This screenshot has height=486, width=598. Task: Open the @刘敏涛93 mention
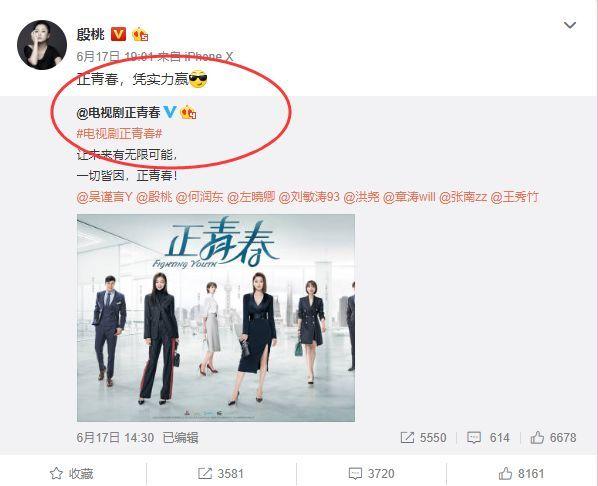309,197
